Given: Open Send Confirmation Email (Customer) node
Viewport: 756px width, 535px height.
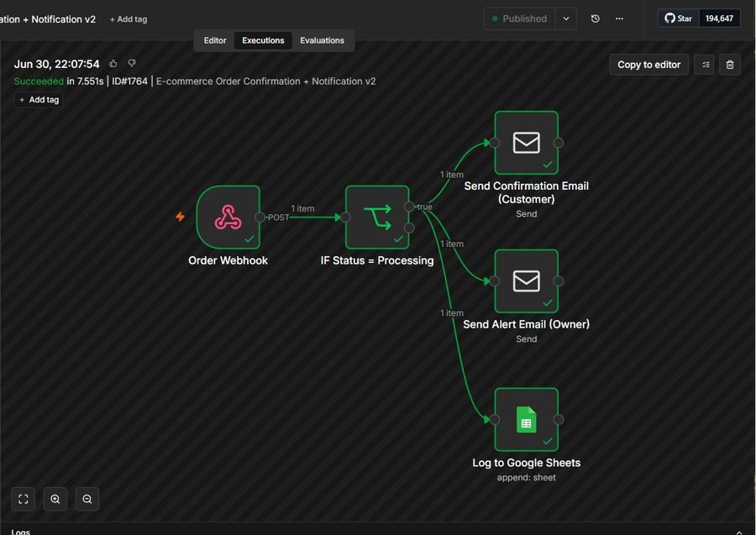Looking at the screenshot, I should [x=526, y=143].
